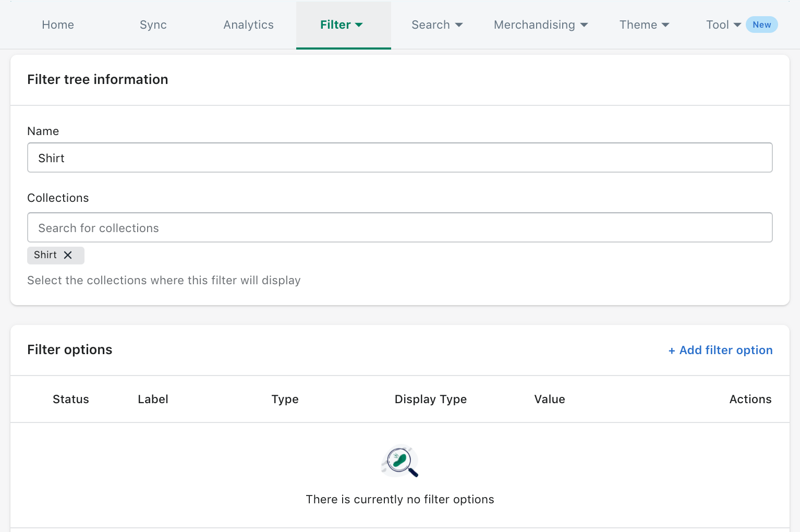Click the New badge beside Tool
The height and width of the screenshot is (532, 800).
762,25
